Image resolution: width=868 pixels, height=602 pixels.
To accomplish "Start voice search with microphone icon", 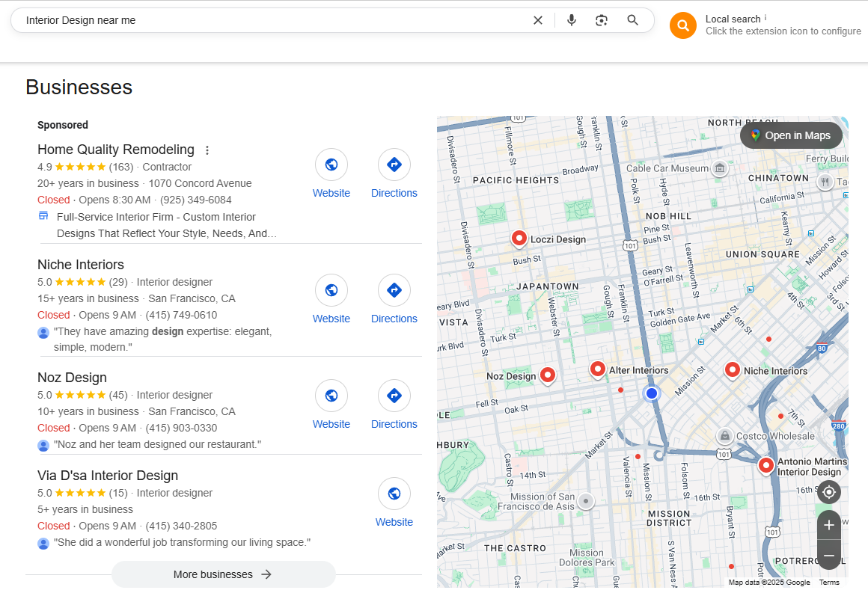I will click(x=572, y=20).
